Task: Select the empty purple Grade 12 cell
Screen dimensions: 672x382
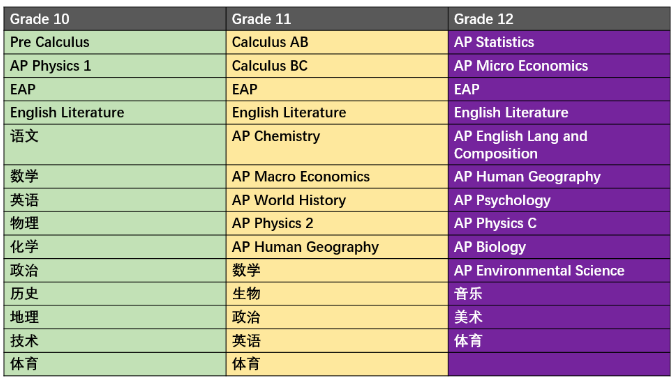Action: [559, 364]
